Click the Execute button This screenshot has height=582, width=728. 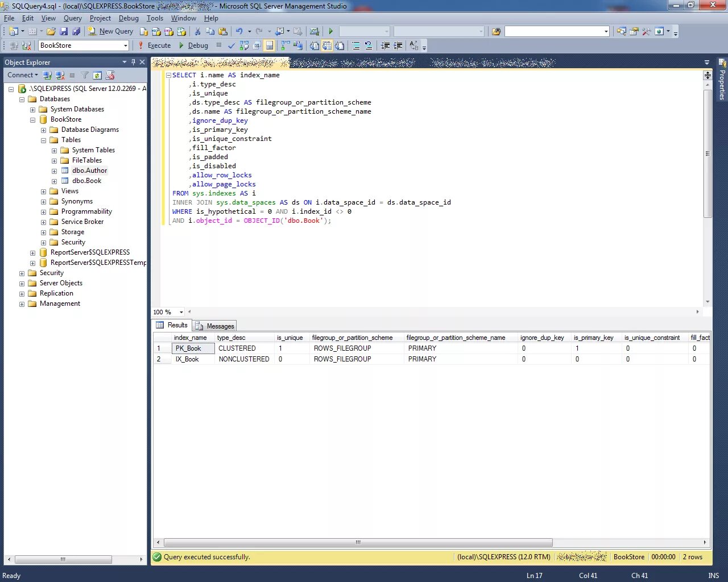[x=154, y=45]
